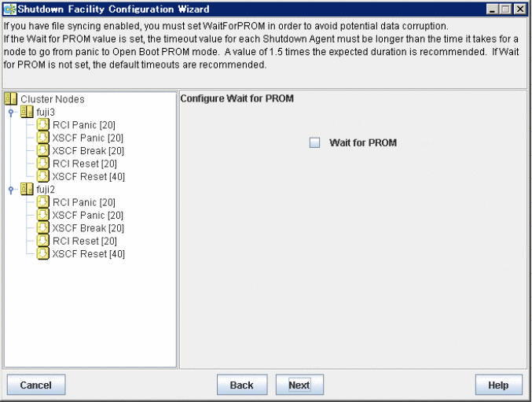Select XSCF Reset [40] under fuji2
This screenshot has width=532, height=402.
(89, 254)
